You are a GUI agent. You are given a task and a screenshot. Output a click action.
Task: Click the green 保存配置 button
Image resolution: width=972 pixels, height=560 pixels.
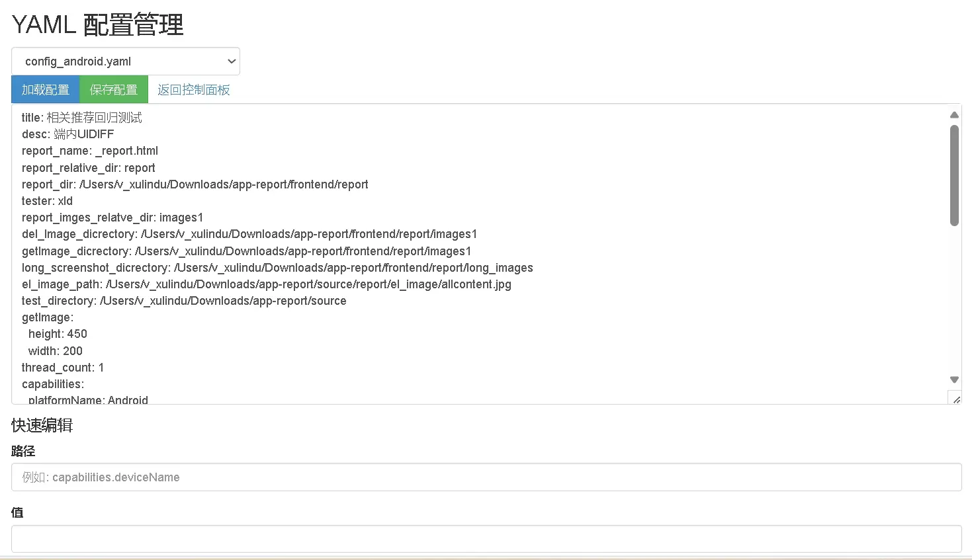tap(114, 89)
